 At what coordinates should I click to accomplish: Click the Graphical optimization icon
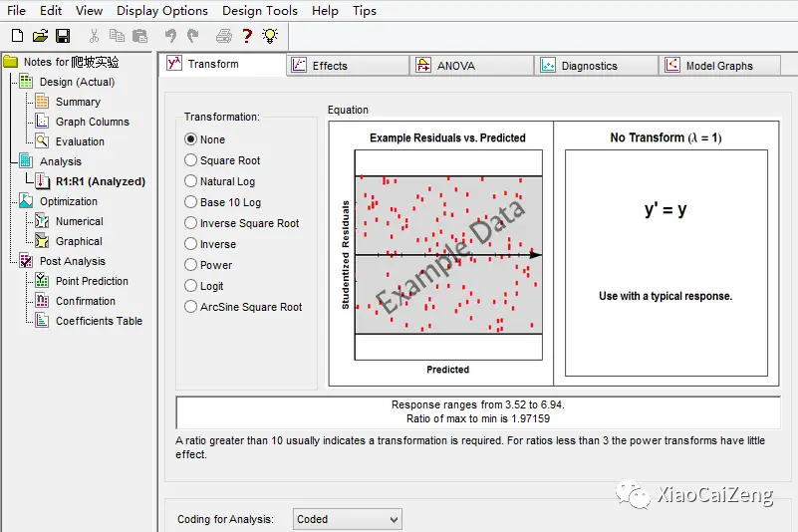pyautogui.click(x=42, y=241)
